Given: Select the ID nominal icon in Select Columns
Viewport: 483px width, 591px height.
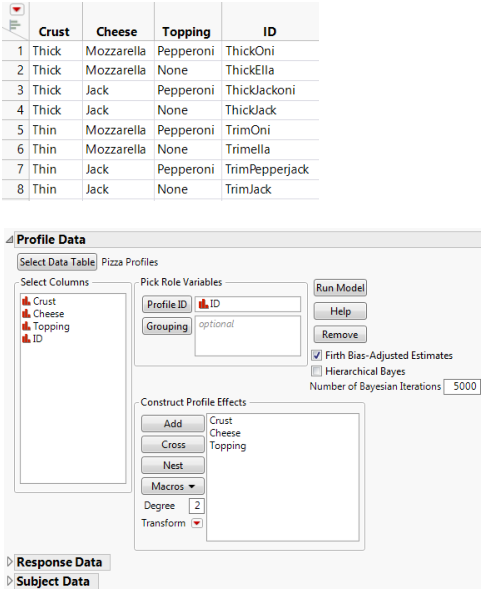Looking at the screenshot, I should coord(26,338).
